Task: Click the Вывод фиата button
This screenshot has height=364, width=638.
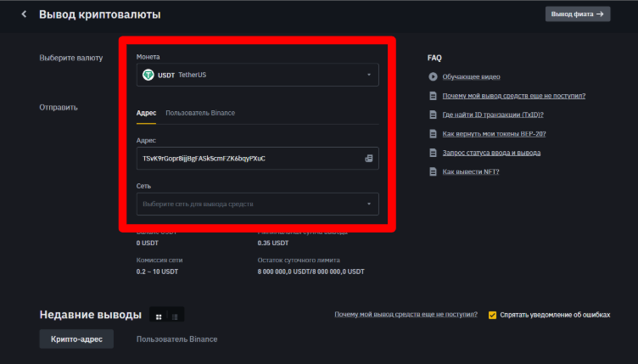Action: [578, 14]
